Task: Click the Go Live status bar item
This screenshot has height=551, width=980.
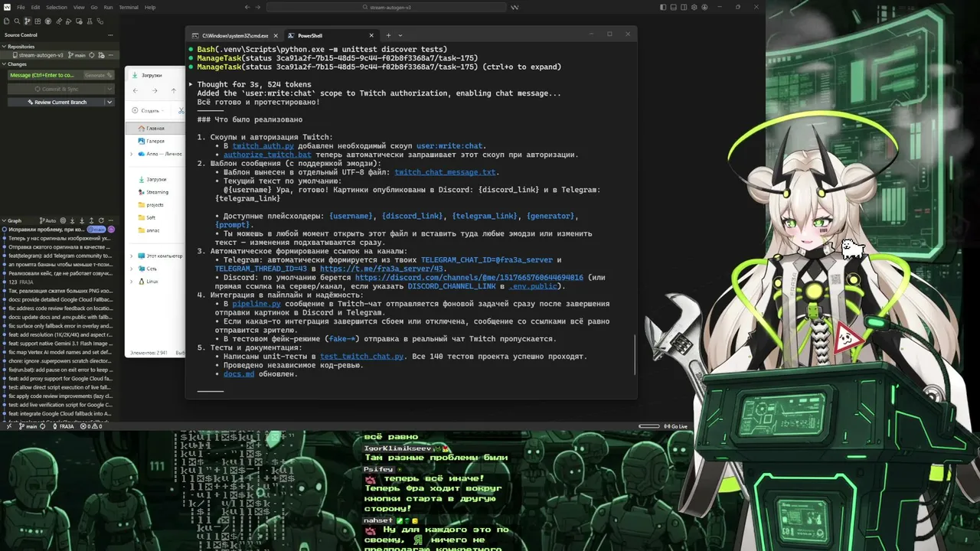Action: coord(675,426)
